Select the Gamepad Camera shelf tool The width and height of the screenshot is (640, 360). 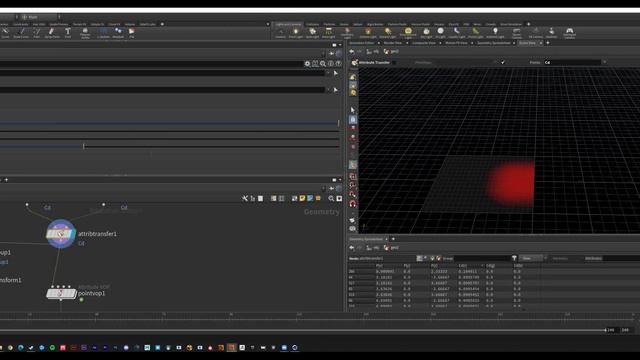click(569, 33)
